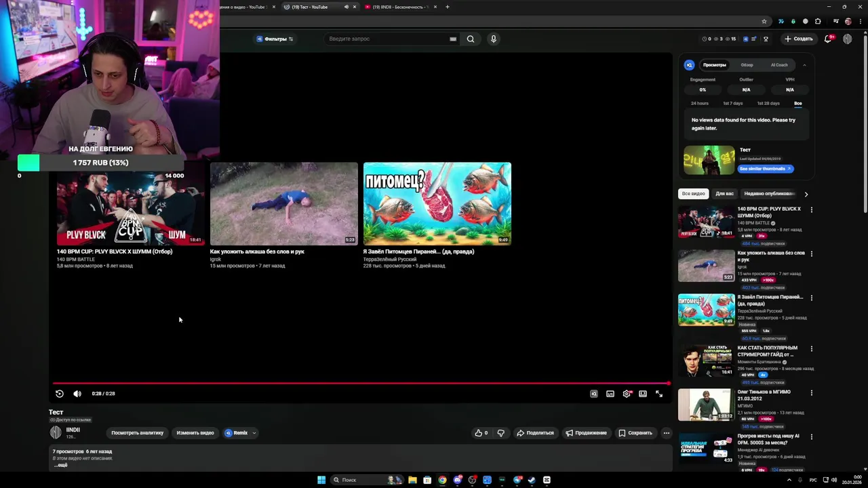Select the Для вас chip
868x488 pixels.
724,194
